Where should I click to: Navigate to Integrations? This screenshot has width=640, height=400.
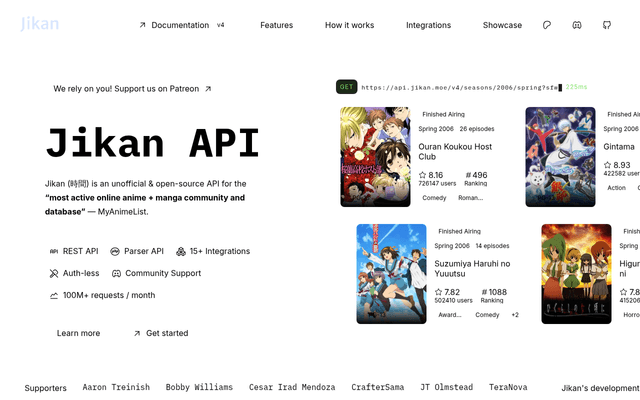pyautogui.click(x=428, y=25)
